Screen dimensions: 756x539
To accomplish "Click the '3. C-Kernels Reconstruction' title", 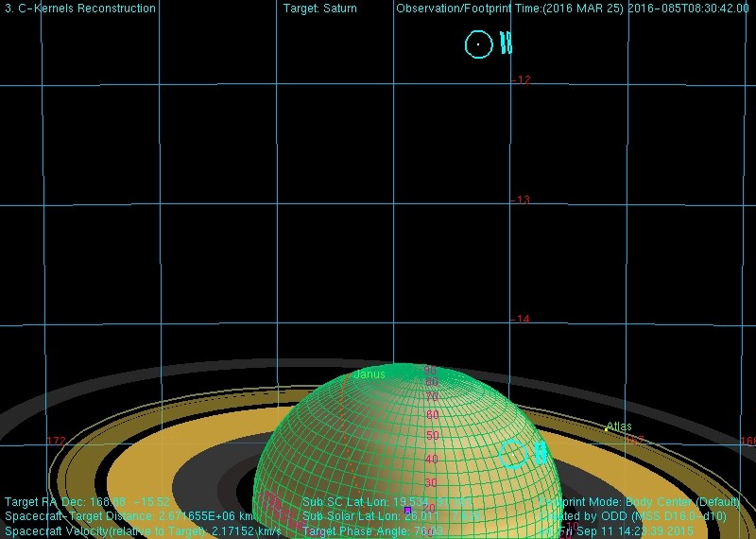I will pyautogui.click(x=80, y=9).
